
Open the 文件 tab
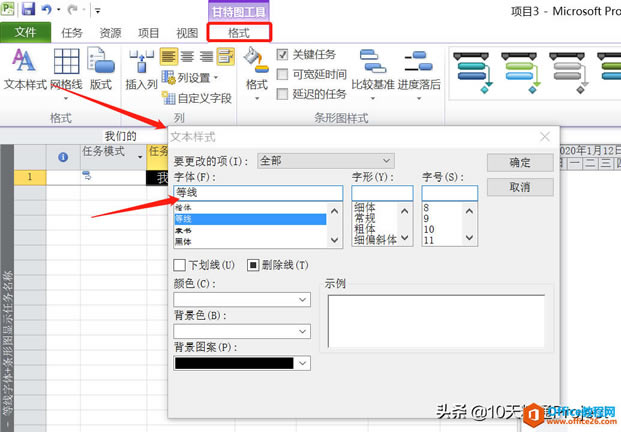[x=25, y=32]
